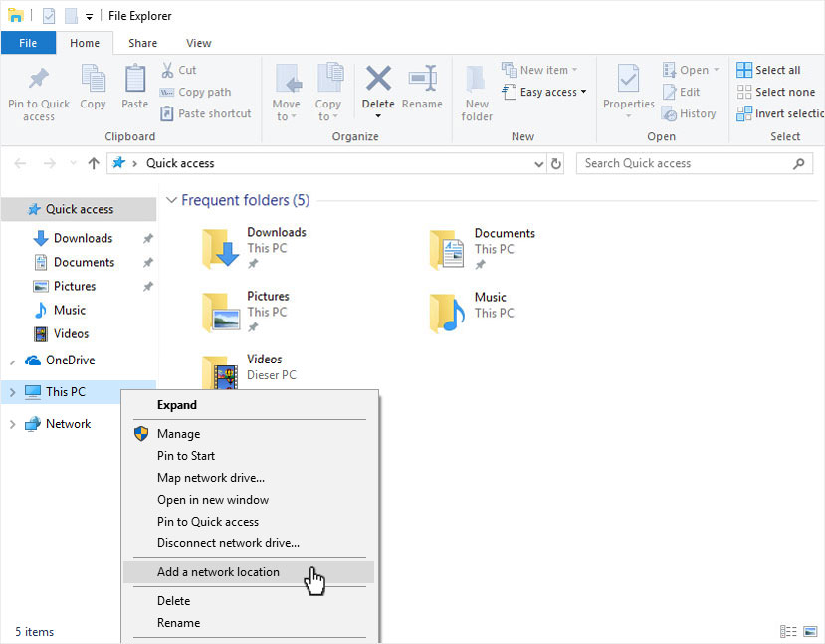Expand the OneDrive tree node
This screenshot has height=644, width=825.
pos(13,362)
